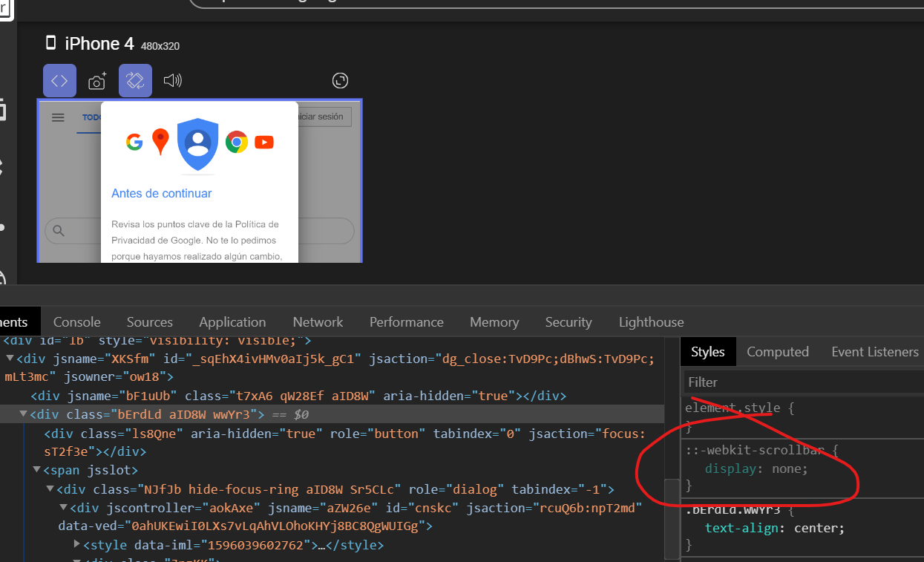Image resolution: width=924 pixels, height=562 pixels.
Task: Collapse the div jscontroller="aokAxe" node
Action: (64, 508)
